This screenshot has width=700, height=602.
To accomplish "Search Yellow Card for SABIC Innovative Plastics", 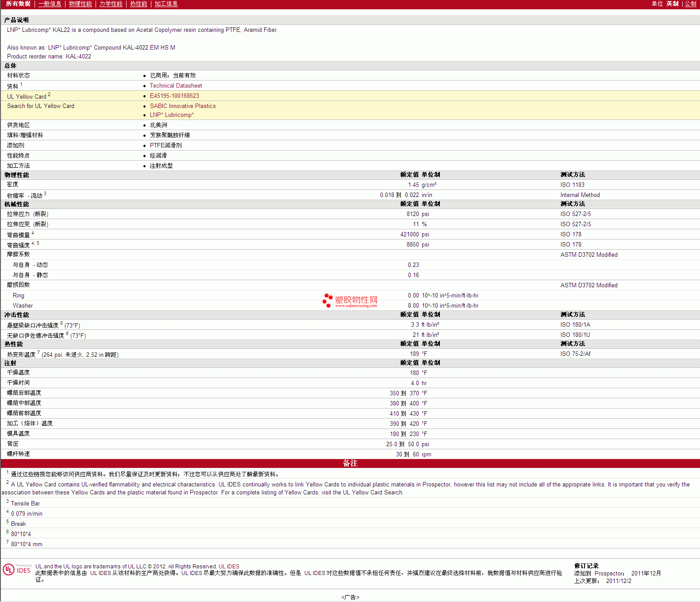I will point(183,106).
